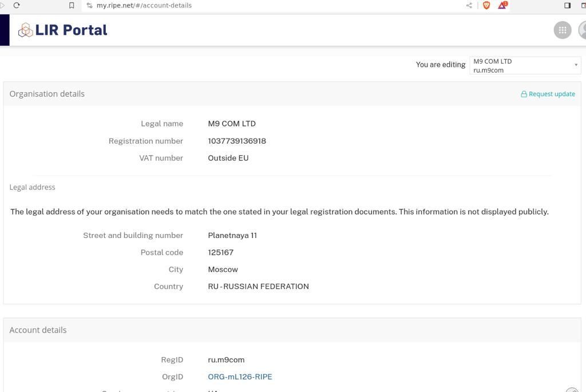Click the Account details section header
This screenshot has height=392, width=586.
[38, 330]
